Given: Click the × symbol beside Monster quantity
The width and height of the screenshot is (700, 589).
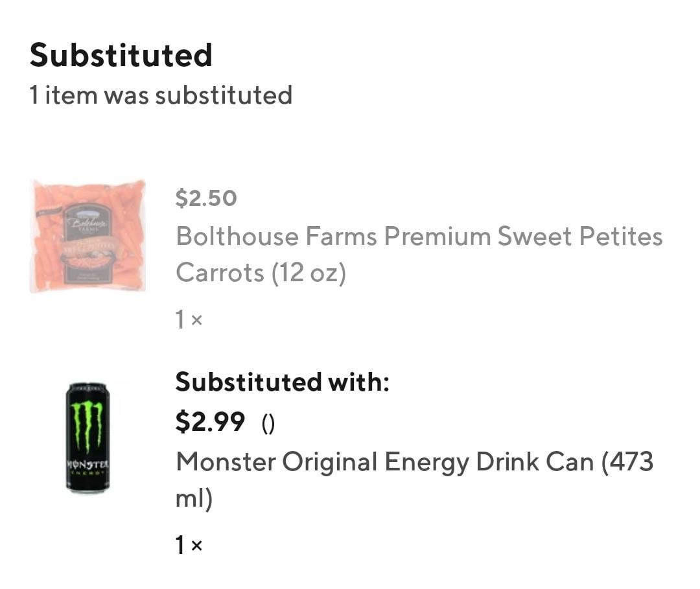Looking at the screenshot, I should pyautogui.click(x=197, y=546).
